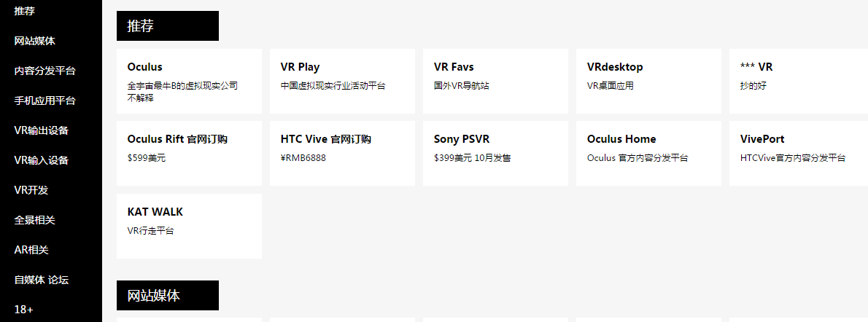This screenshot has height=322, width=868.
Task: Open the Oculus link card
Action: 189,81
